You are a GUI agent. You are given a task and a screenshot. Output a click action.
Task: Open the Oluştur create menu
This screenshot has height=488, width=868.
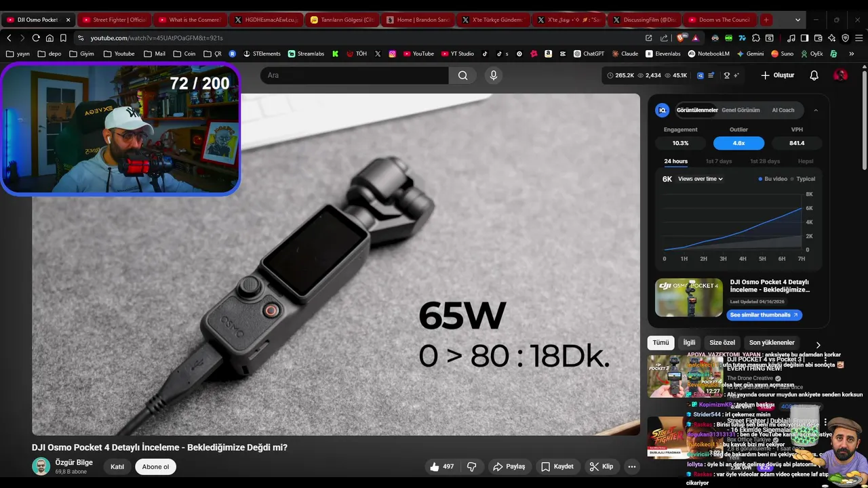click(x=777, y=75)
